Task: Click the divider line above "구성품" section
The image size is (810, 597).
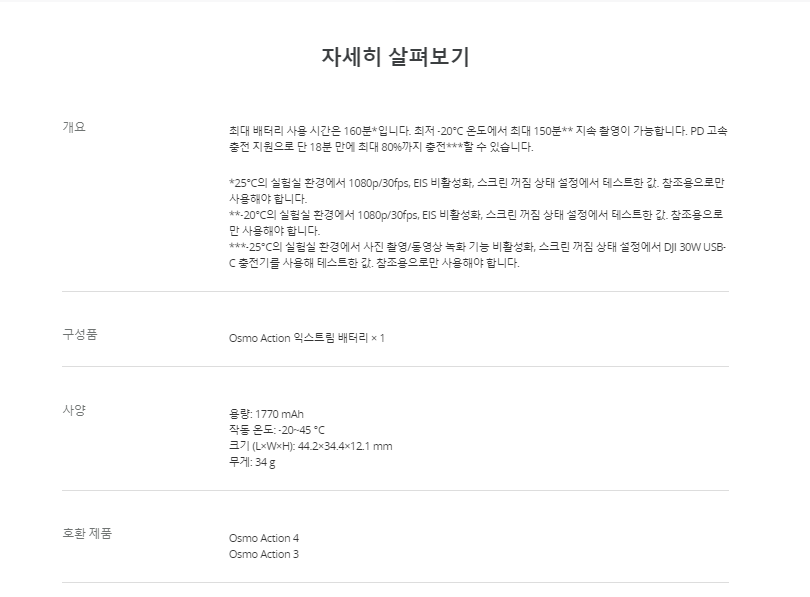Action: coord(395,292)
